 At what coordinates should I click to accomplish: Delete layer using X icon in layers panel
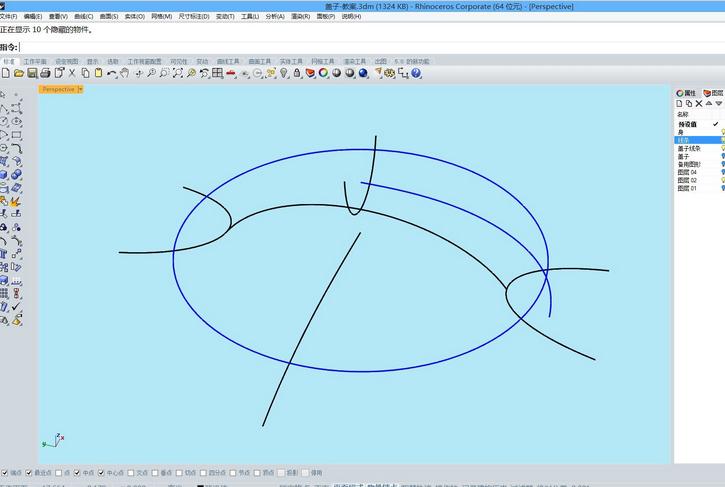[x=698, y=103]
